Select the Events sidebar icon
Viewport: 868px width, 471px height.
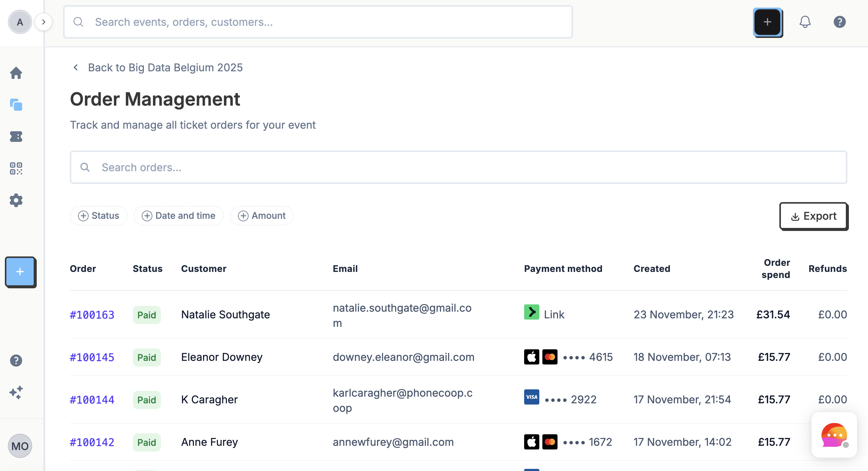coord(16,105)
